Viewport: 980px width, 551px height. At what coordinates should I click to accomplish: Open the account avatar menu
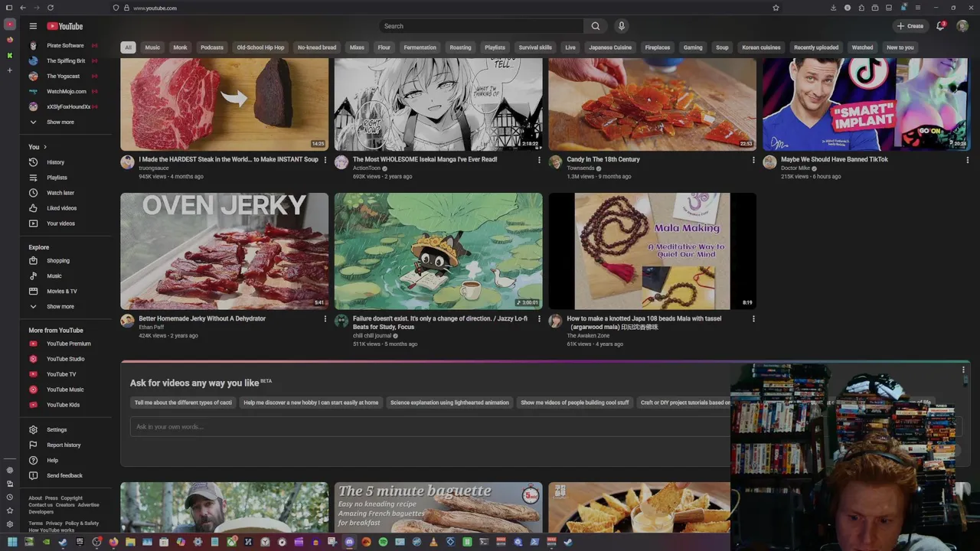click(962, 26)
